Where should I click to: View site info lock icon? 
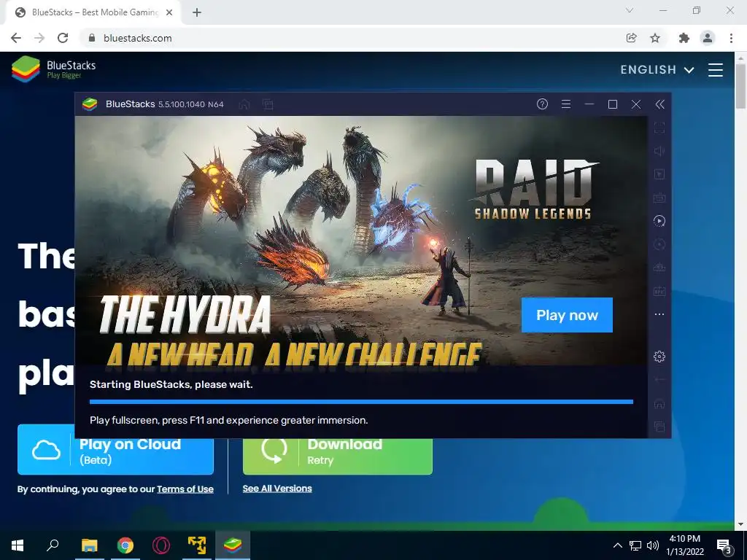click(x=92, y=38)
